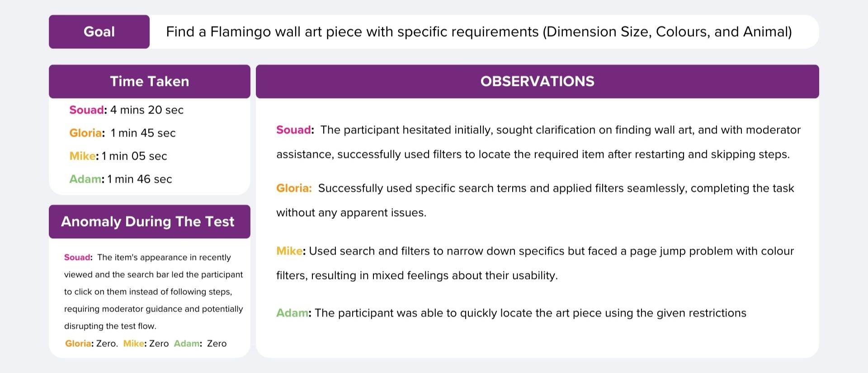Viewport: 868px width, 373px height.
Task: Click Adam's "1 min 46 sec" time
Action: [140, 179]
